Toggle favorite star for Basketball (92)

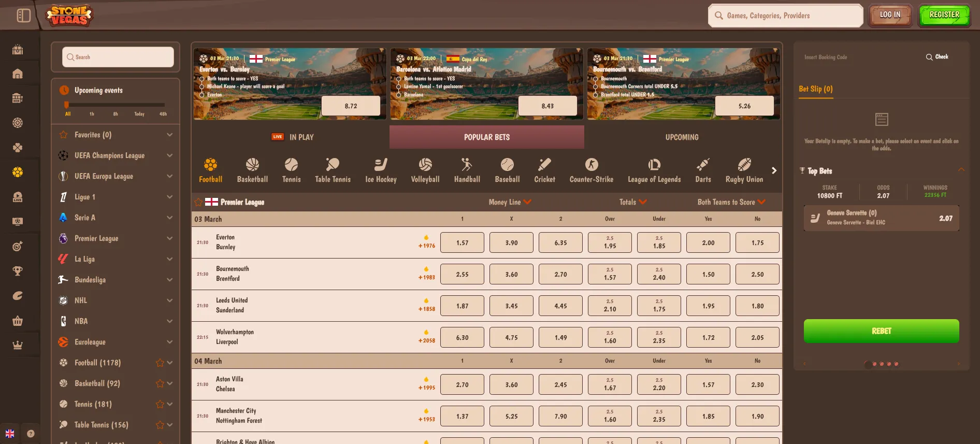(x=160, y=383)
